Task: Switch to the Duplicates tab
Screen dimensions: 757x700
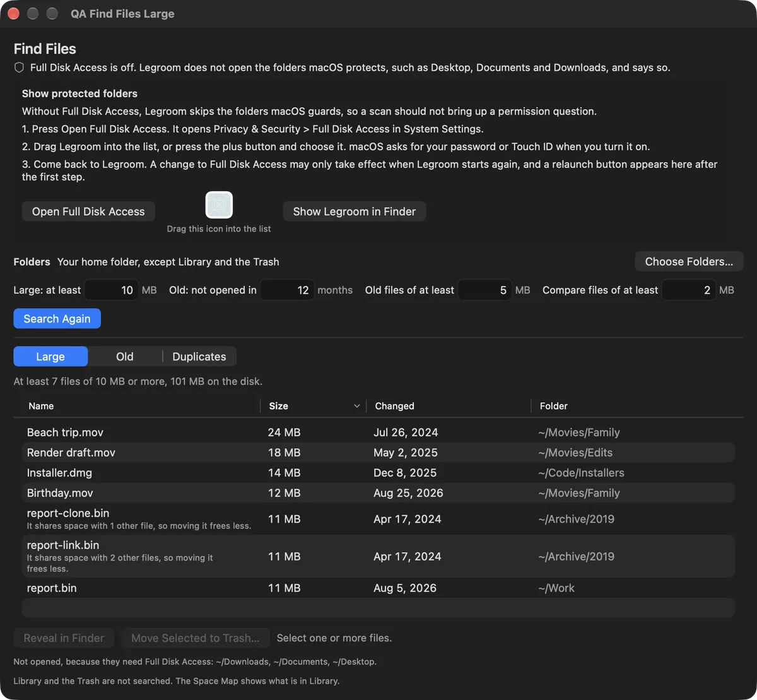Action: pyautogui.click(x=199, y=357)
